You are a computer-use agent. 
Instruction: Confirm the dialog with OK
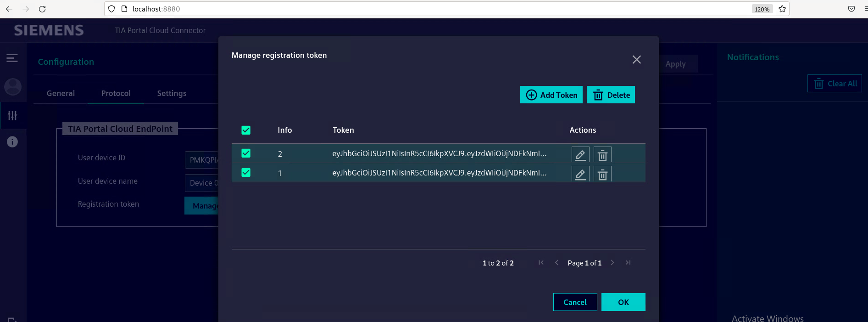pos(623,302)
